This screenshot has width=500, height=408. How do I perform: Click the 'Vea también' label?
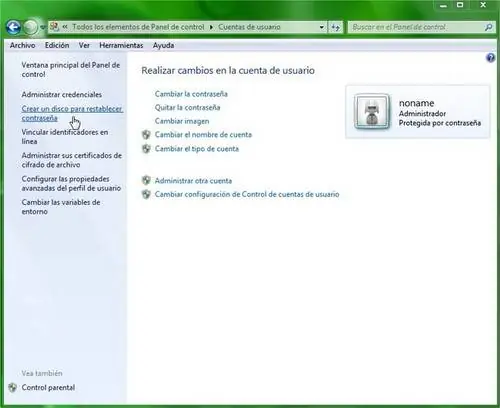click(x=42, y=373)
